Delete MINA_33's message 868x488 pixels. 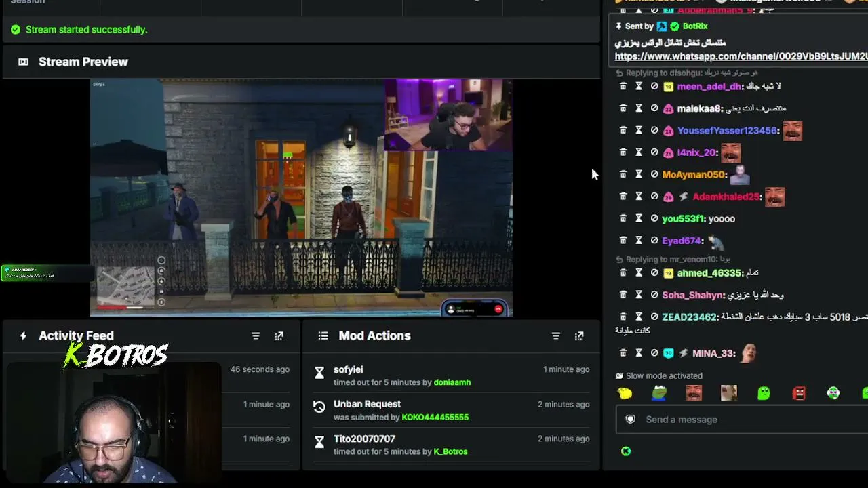(623, 353)
